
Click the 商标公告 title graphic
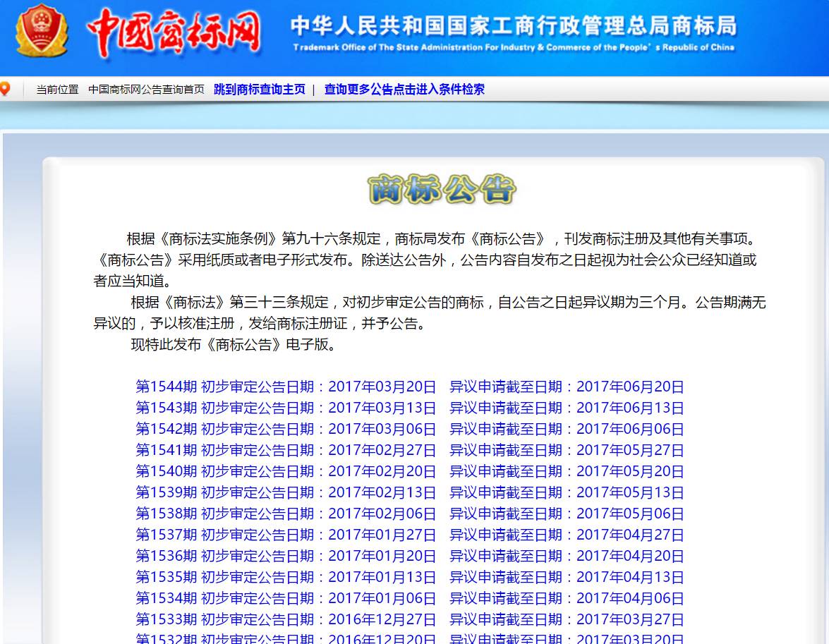click(x=442, y=189)
